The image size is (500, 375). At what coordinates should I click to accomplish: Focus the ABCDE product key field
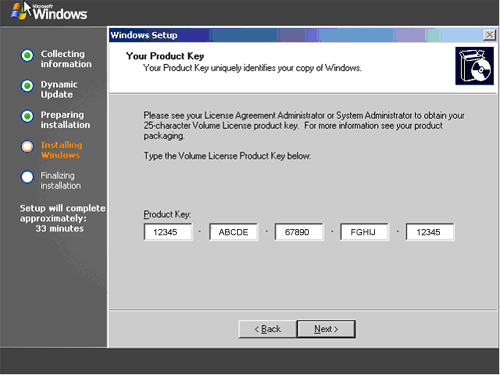pyautogui.click(x=233, y=232)
